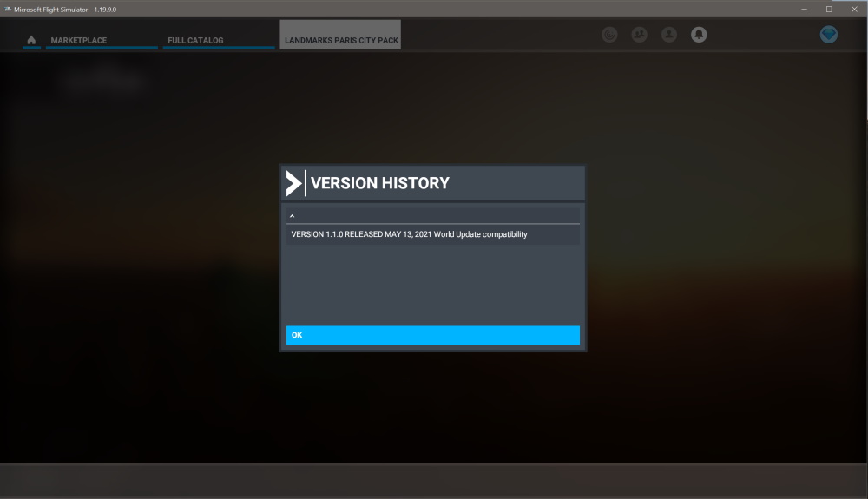
Task: Click the Flight Simulator title bar app icon
Action: (x=8, y=9)
